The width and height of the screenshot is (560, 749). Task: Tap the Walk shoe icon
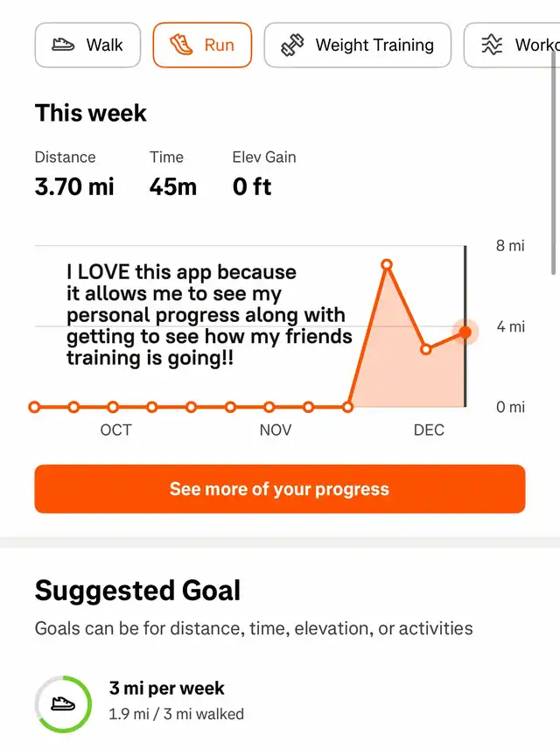63,45
